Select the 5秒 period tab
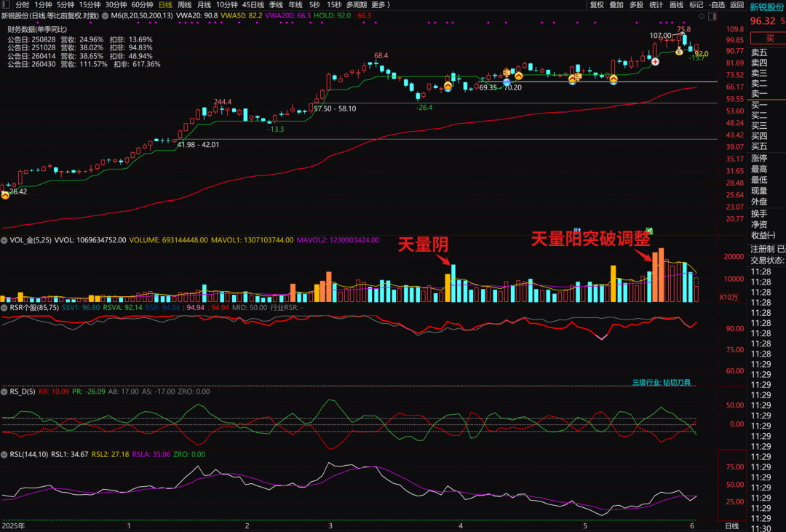 [x=314, y=4]
